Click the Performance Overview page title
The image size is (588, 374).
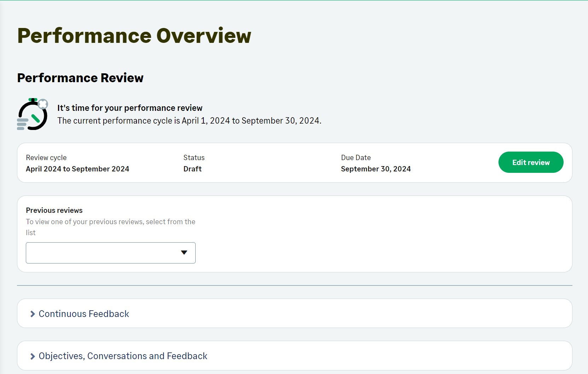(134, 36)
